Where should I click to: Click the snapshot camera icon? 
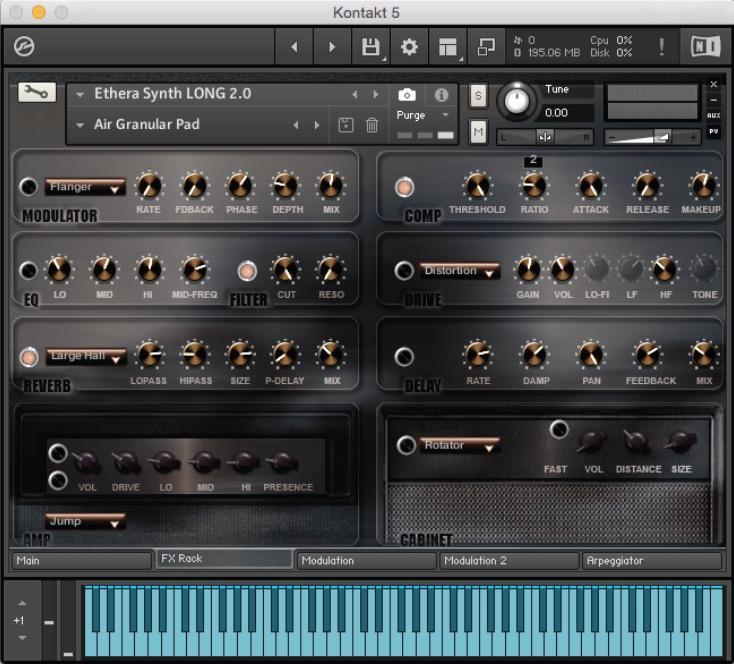407,95
